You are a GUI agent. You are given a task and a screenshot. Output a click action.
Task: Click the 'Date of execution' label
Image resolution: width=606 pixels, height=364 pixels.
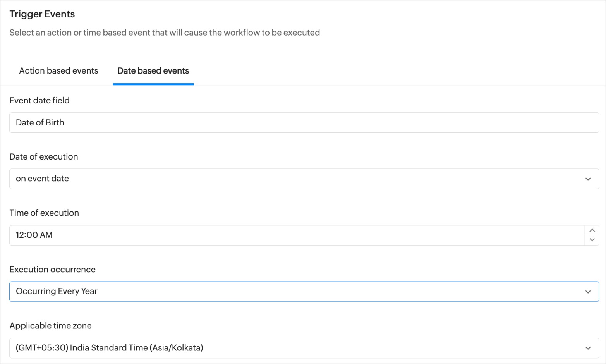tap(44, 157)
